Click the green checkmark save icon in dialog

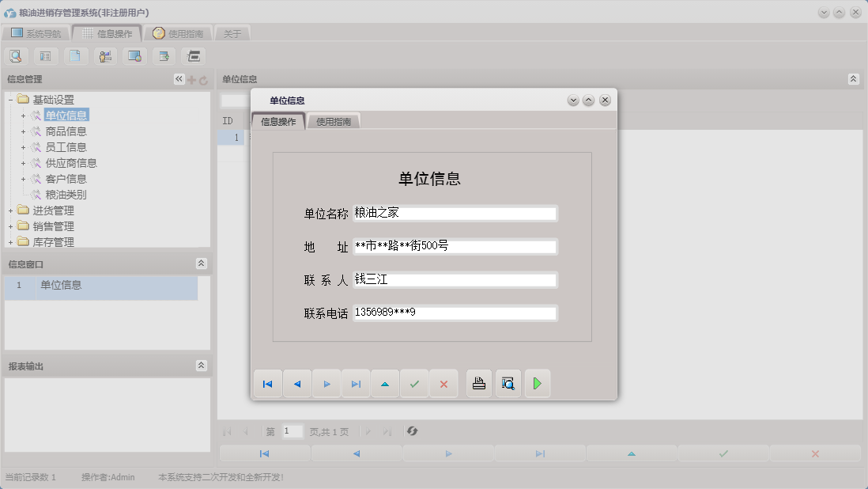coord(414,383)
